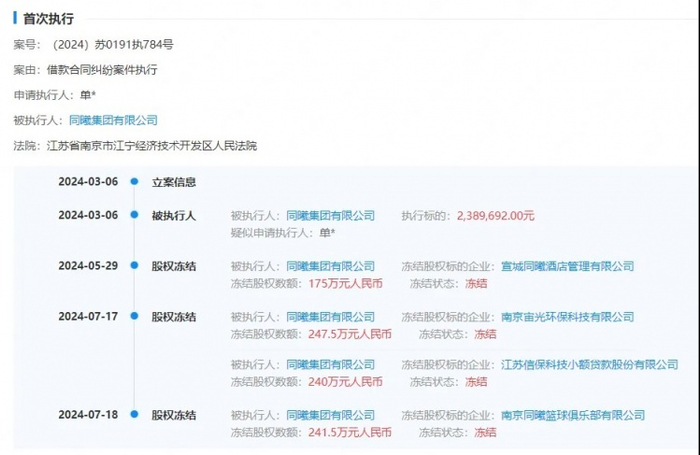This screenshot has width=700, height=455.
Task: Open 同曦集团有限公司 link in 2024-03-06 被执行人 row
Action: pos(330,216)
